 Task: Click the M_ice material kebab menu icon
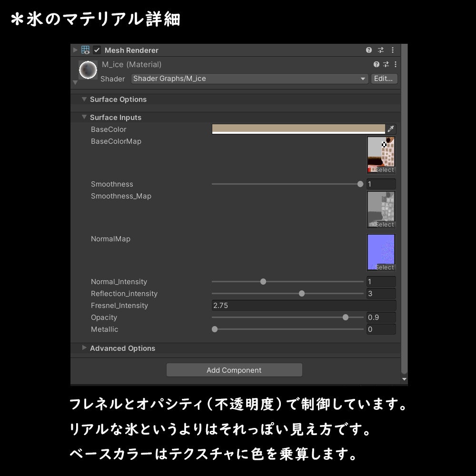coord(395,64)
